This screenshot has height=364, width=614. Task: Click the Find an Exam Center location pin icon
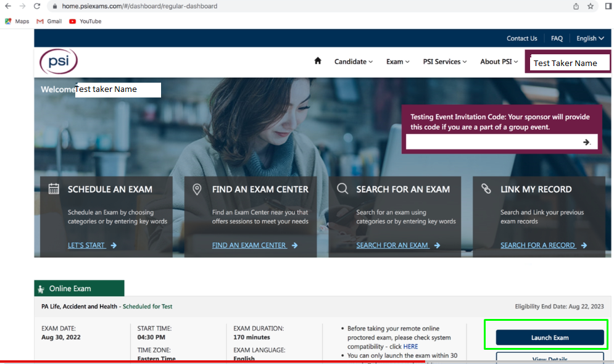pos(197,189)
